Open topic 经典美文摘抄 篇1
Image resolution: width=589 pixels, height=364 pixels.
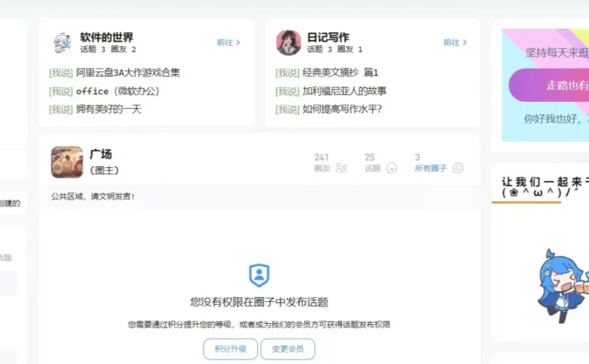point(341,72)
